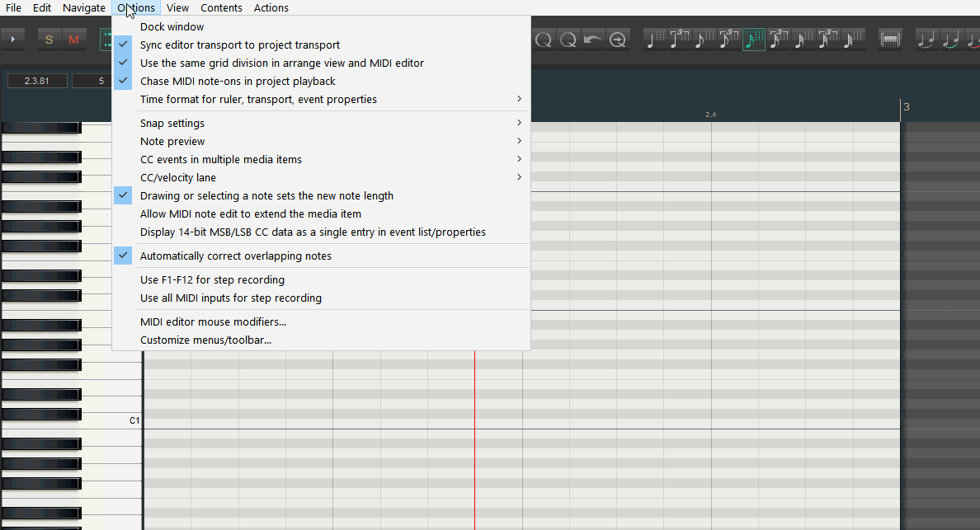Uncheck Automatically correct overlapping notes
Image resolution: width=980 pixels, height=530 pixels.
tap(235, 256)
